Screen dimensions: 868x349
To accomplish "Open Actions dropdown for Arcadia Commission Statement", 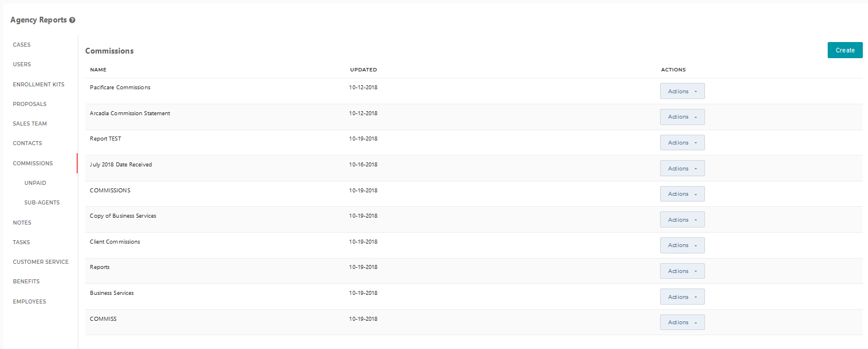I will click(x=682, y=117).
